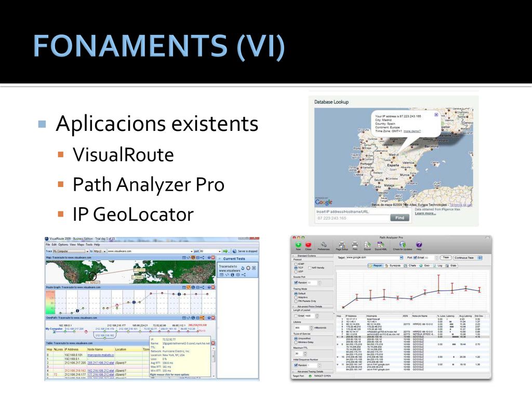Close the VisualRoute Map panel with red X
This screenshot has width=532, height=399.
pyautogui.click(x=212, y=258)
